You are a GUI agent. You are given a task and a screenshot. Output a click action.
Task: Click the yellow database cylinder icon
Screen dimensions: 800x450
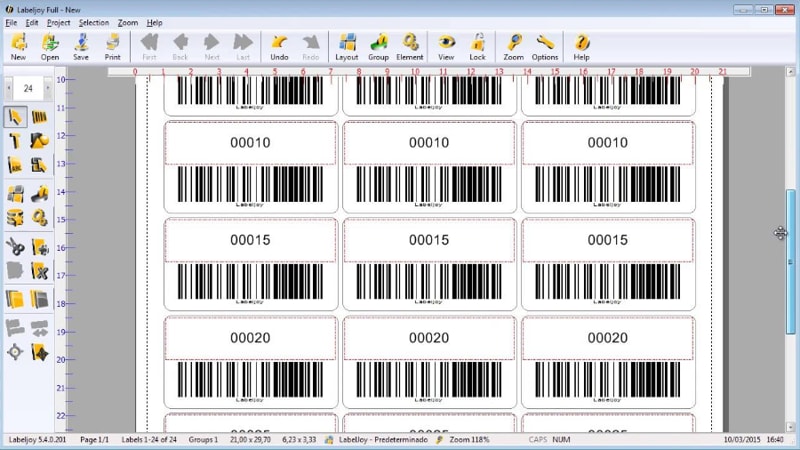(x=15, y=218)
